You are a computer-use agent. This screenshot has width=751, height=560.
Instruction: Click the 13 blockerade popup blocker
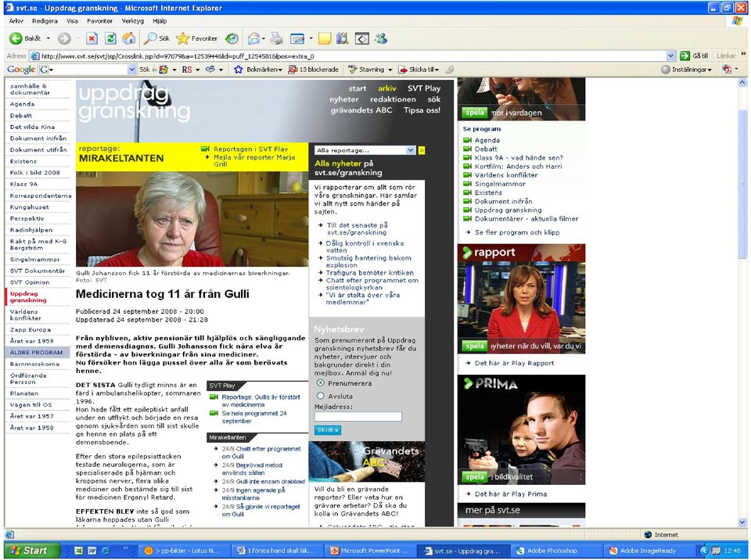point(313,70)
